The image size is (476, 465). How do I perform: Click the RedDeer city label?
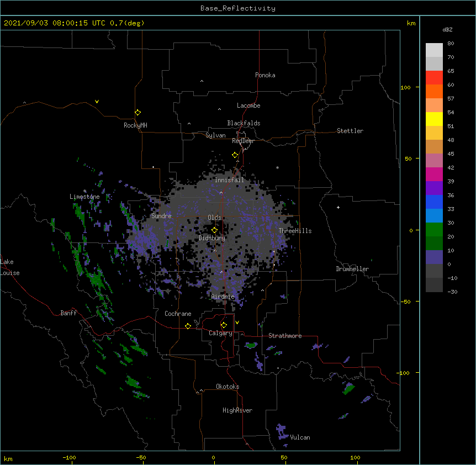pyautogui.click(x=243, y=141)
